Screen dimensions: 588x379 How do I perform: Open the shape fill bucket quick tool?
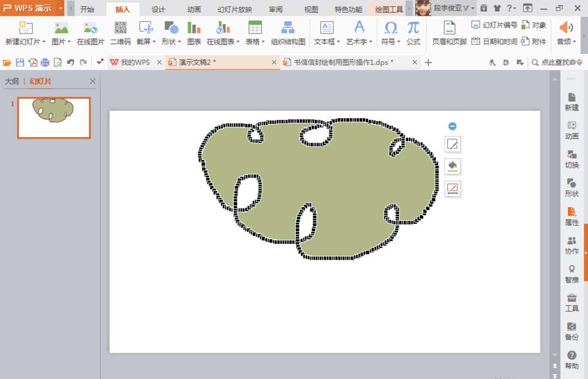[452, 166]
